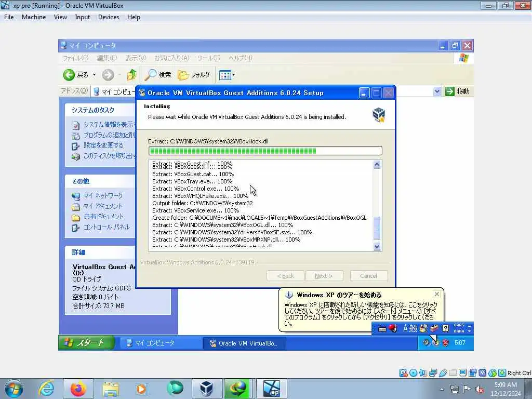Click the installer progress bar
Viewport: 532px width, 399px height.
(x=265, y=151)
